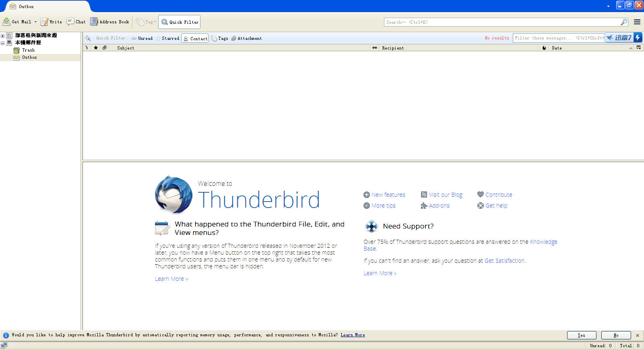Toggle the Quick Filter toolbar button
Image resolution: width=644 pixels, height=350 pixels.
click(x=180, y=22)
